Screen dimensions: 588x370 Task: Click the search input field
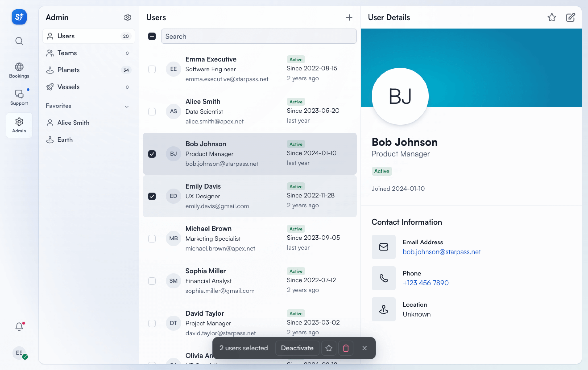(x=258, y=36)
